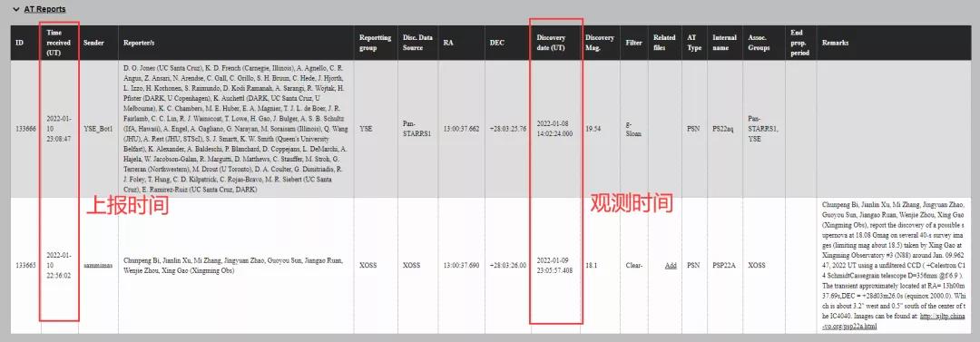Click the DEC column header
This screenshot has height=342, width=980.
coord(497,43)
